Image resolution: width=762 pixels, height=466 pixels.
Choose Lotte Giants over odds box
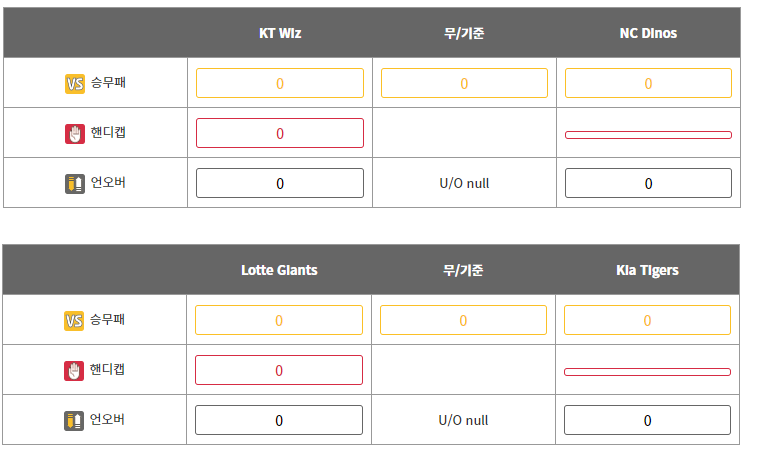click(278, 420)
